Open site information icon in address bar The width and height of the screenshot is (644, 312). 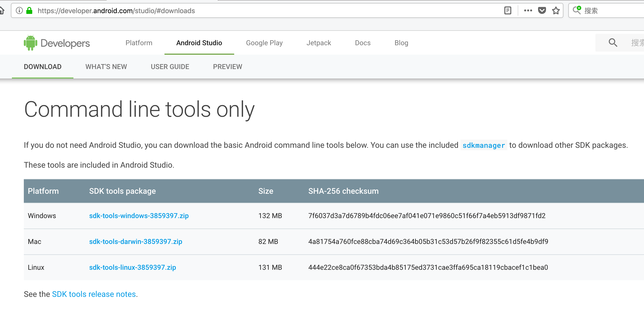click(19, 10)
